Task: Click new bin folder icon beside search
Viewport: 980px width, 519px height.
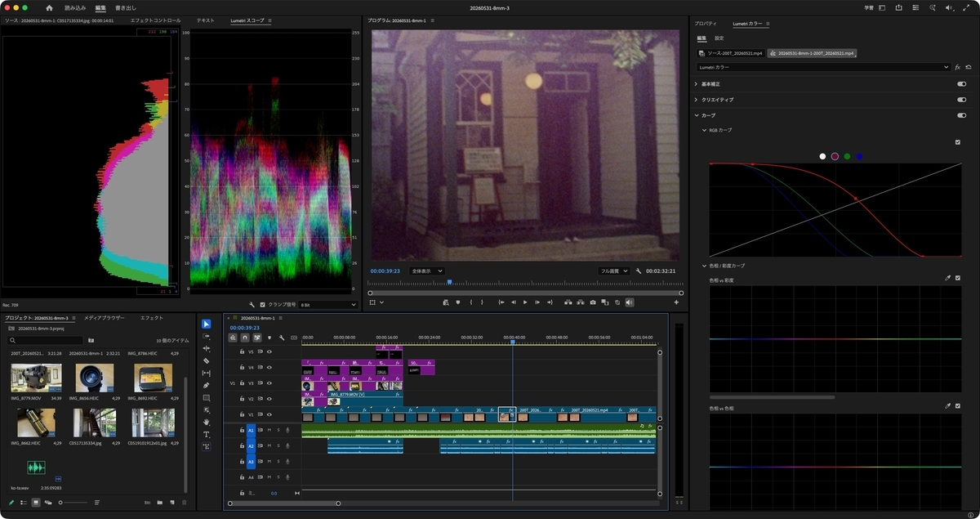Action: click(x=91, y=340)
